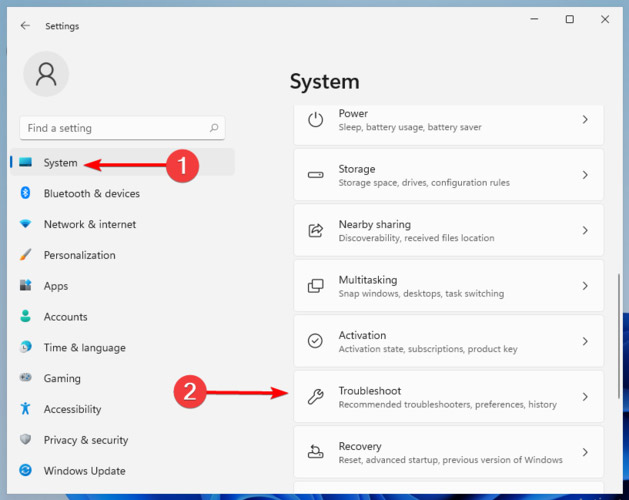Click the Find a setting search box
Viewport: 629px width, 500px height.
pyautogui.click(x=122, y=128)
